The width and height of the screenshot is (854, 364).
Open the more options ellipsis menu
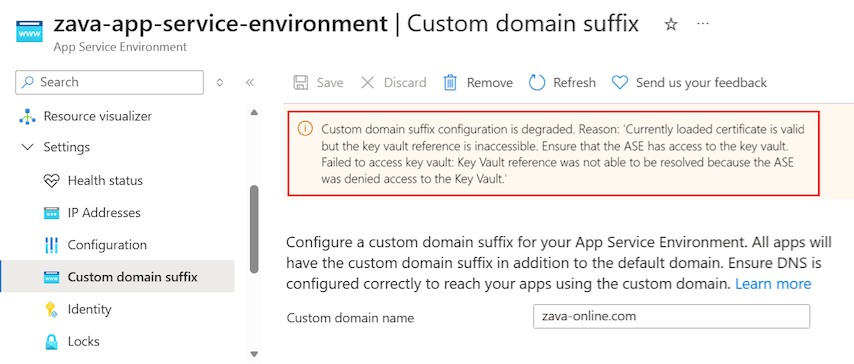pyautogui.click(x=703, y=24)
